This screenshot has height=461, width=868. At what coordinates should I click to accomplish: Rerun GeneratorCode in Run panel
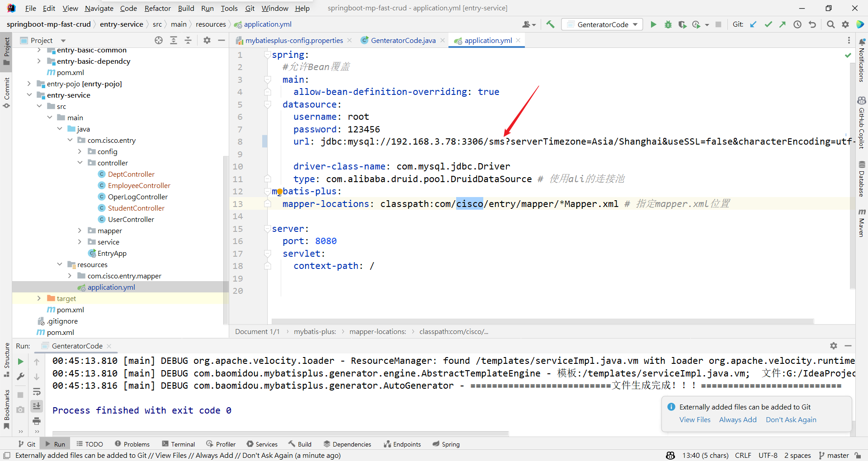pos(20,362)
